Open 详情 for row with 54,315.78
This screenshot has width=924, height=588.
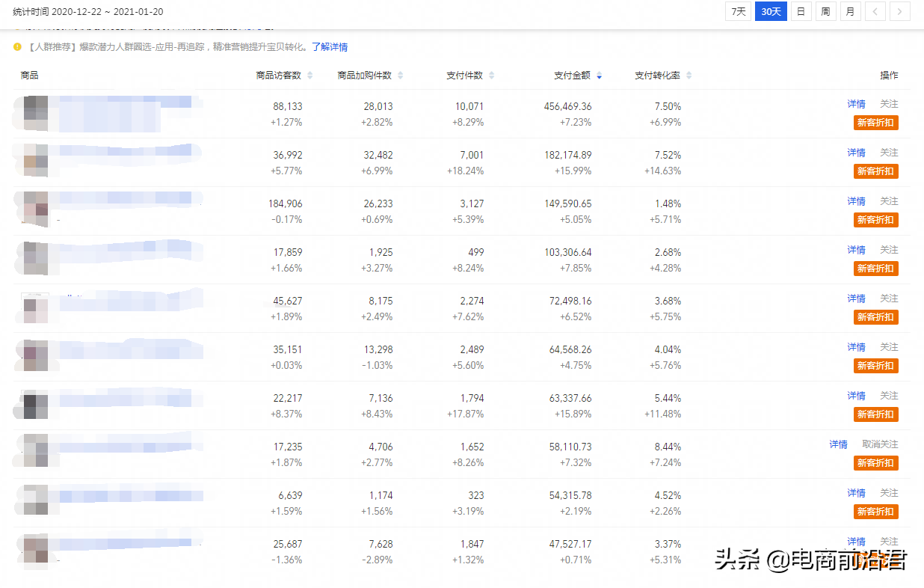point(857,493)
